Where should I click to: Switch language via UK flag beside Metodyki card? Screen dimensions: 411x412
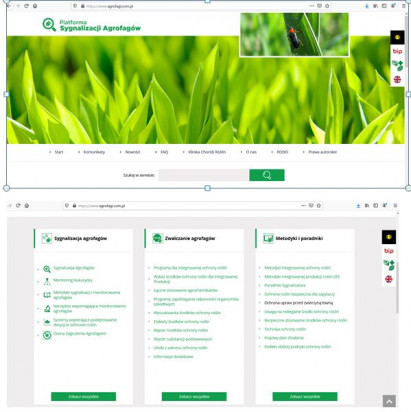click(x=389, y=279)
